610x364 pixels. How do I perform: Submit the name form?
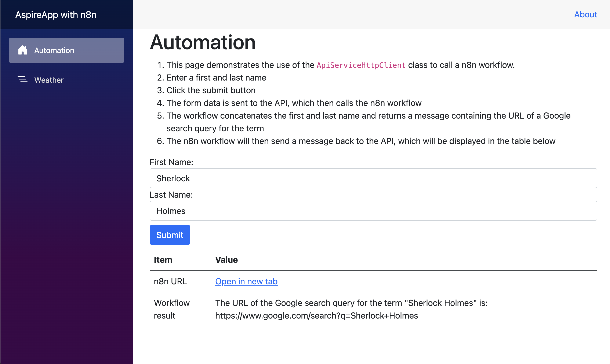[x=170, y=235]
